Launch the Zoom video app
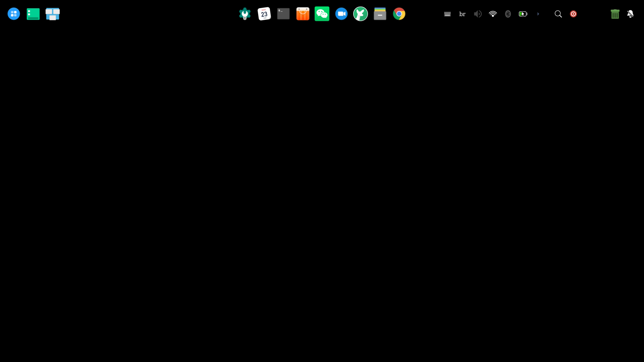Screen dimensions: 644x362 point(341,14)
